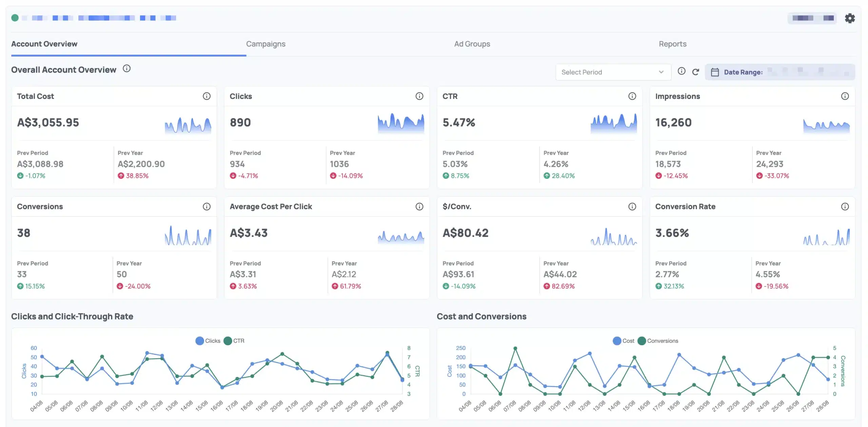Viewport: 868px width, 427px height.
Task: Click info icon beside Overall Account Overview
Action: tap(126, 69)
